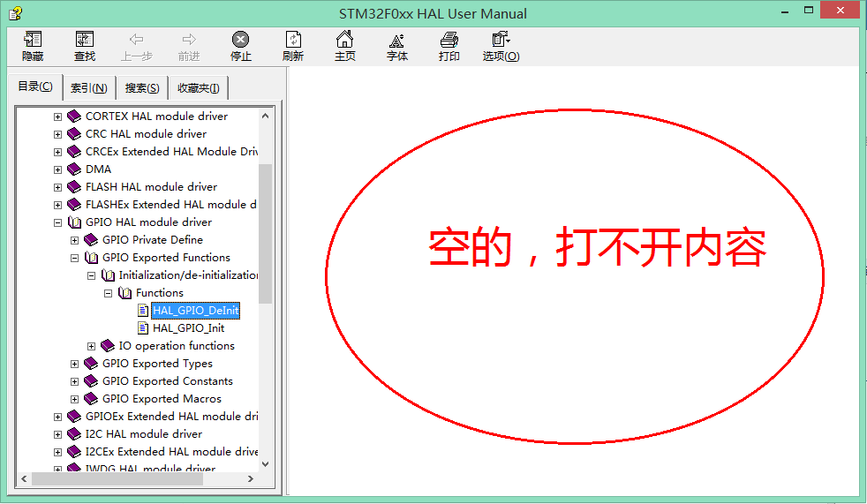
Task: Collapse GPIO HAL module driver node
Action: pos(57,222)
